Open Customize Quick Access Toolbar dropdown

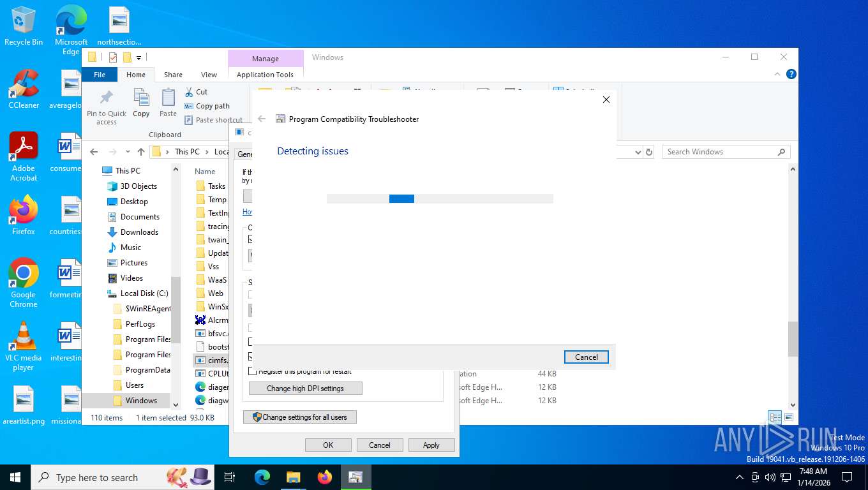click(x=138, y=58)
